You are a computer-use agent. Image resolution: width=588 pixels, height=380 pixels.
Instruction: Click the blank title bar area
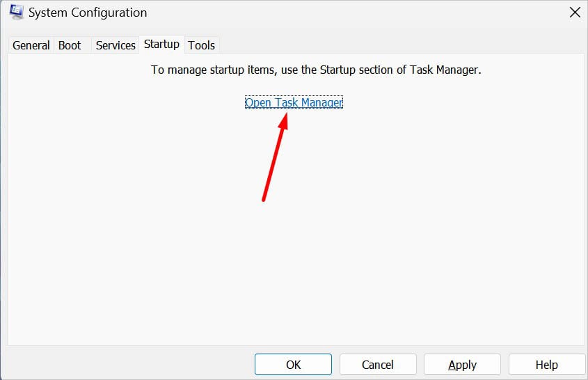(x=348, y=13)
